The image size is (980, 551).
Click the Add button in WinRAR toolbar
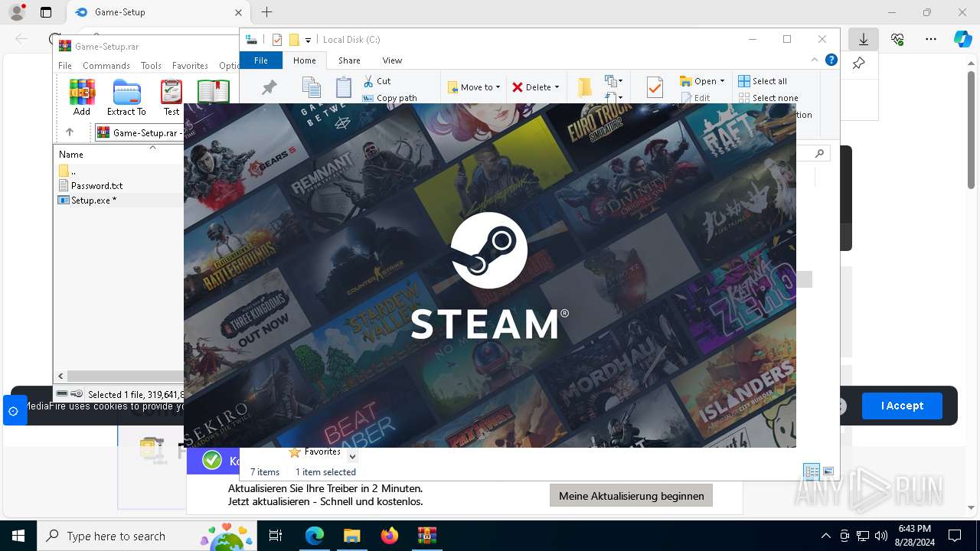coord(82,98)
